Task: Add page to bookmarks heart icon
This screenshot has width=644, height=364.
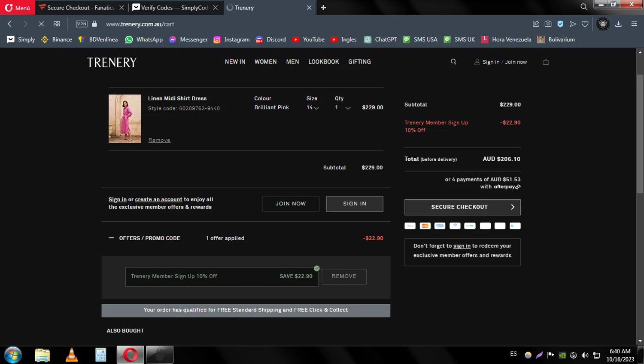Action: (x=585, y=24)
